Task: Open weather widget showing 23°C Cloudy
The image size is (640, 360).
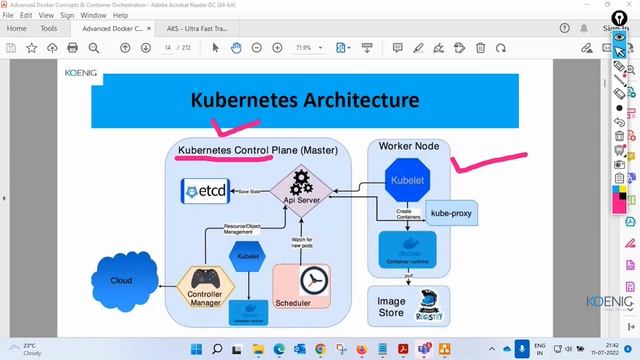Action: click(26, 349)
